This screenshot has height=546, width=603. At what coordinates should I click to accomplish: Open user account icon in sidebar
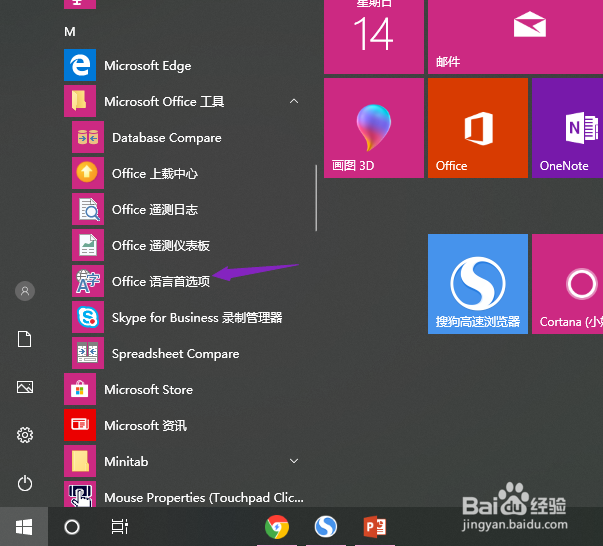click(25, 291)
